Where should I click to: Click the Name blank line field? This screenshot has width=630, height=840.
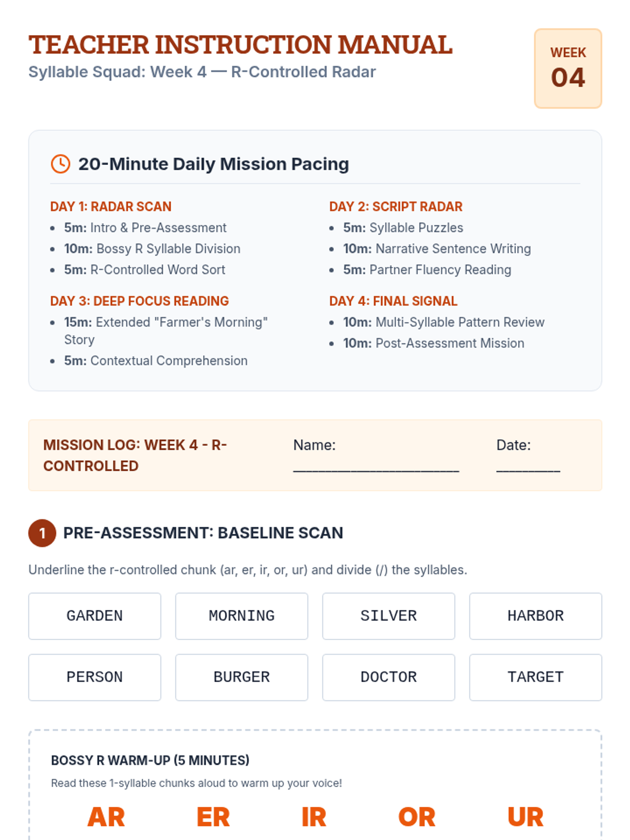pyautogui.click(x=376, y=467)
